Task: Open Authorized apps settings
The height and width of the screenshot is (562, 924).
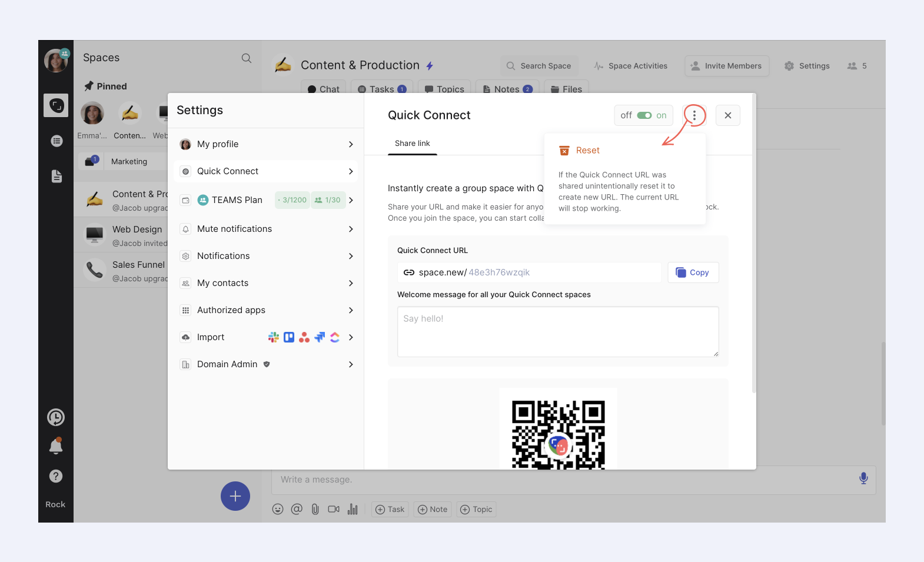Action: pos(266,310)
